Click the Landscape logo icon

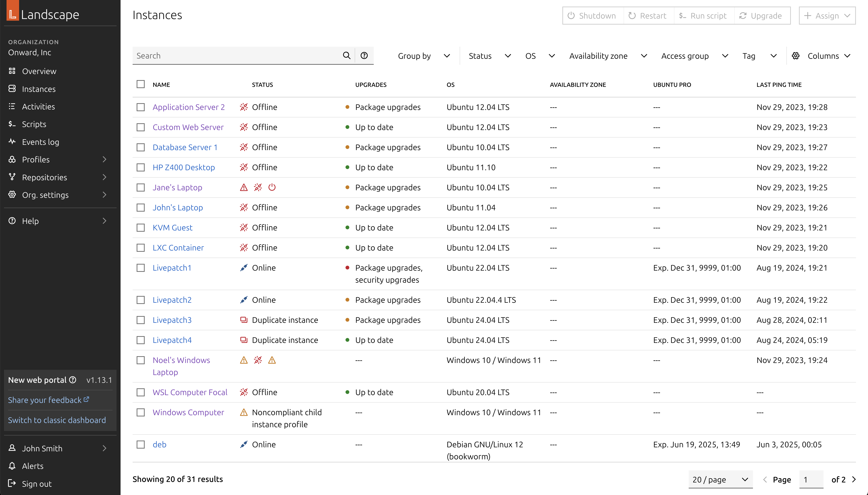coord(13,11)
